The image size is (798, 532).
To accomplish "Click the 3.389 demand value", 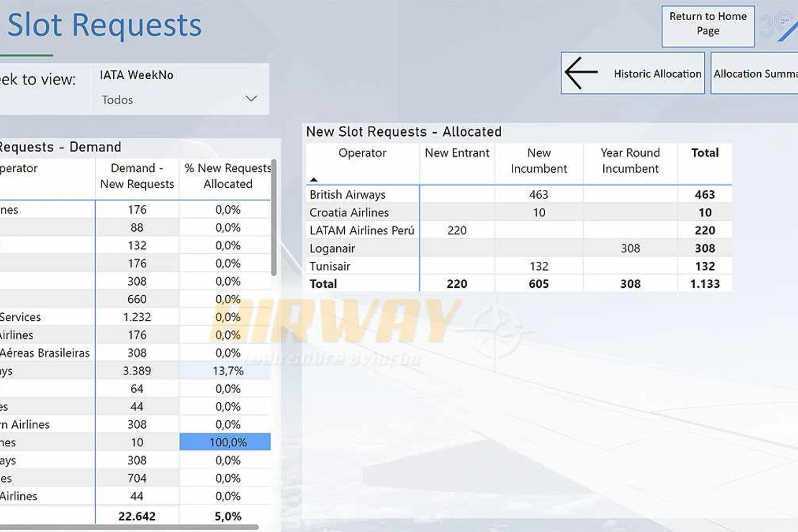I will [x=137, y=371].
